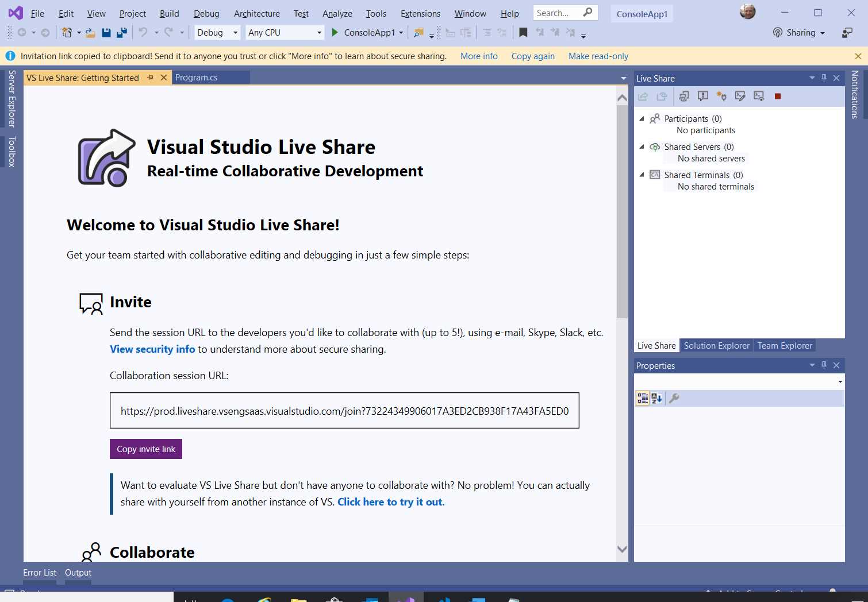
Task: Select the collaboration session URL field
Action: [344, 410]
